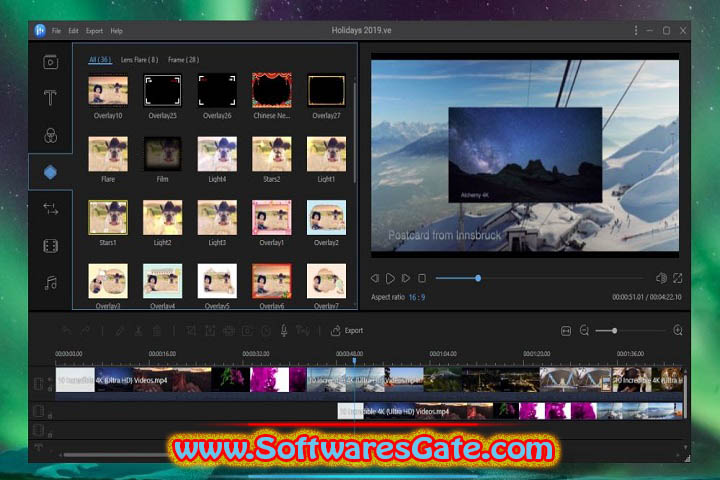Viewport: 720px width, 480px height.
Task: Select the Light2 overlay thumbnail
Action: click(x=163, y=217)
